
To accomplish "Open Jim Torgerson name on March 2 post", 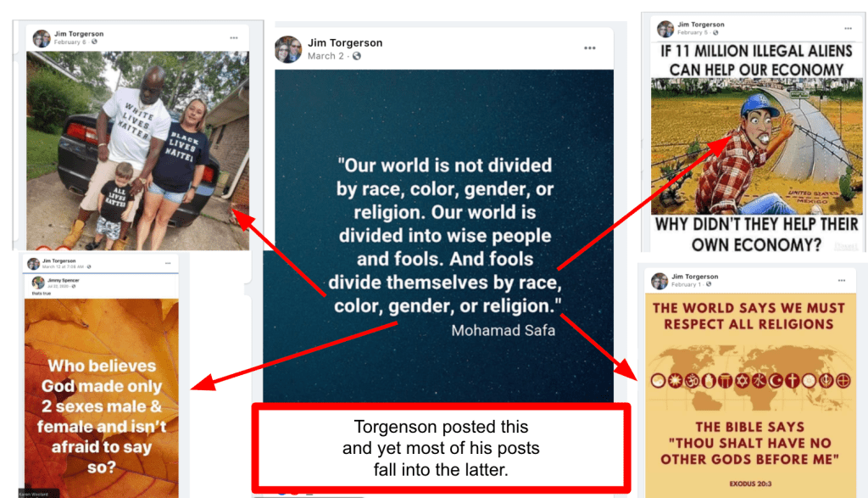I will (x=345, y=42).
